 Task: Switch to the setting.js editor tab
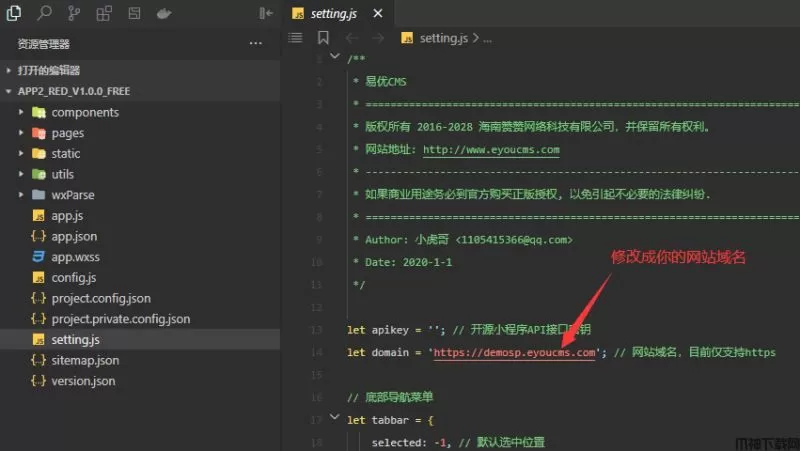tap(335, 13)
